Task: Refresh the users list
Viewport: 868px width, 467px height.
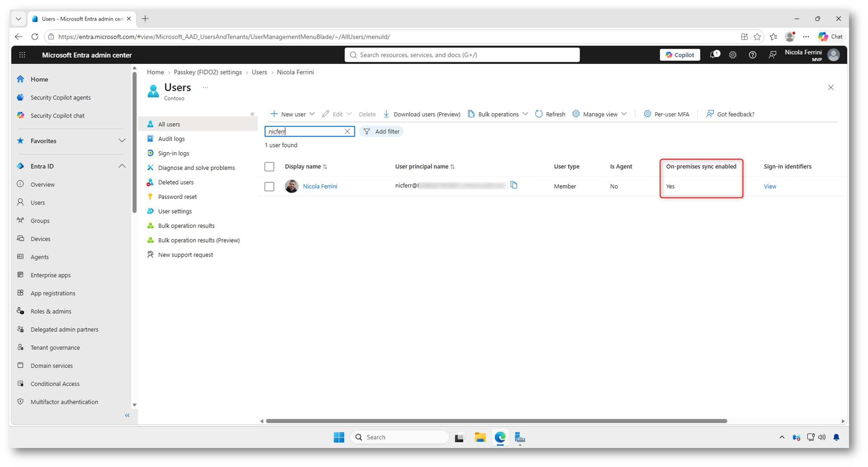Action: pos(550,114)
